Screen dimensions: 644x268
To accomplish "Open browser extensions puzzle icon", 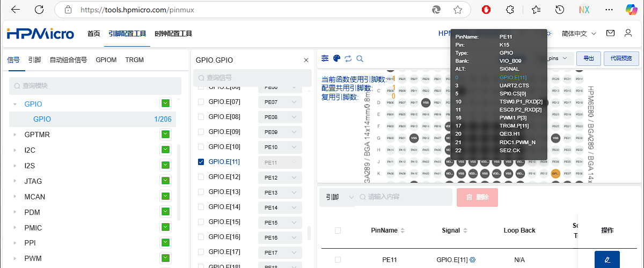I will pyautogui.click(x=510, y=10).
